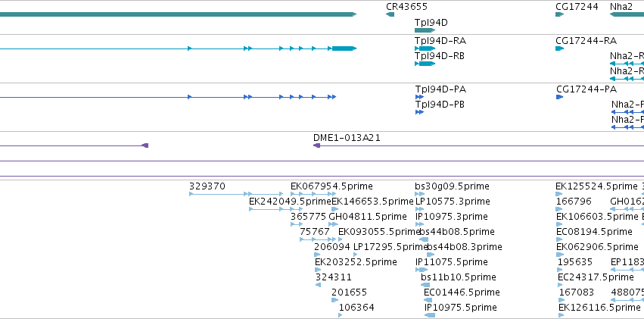Select the 365775 EST feature
The image size is (644, 319).
pyautogui.click(x=297, y=224)
